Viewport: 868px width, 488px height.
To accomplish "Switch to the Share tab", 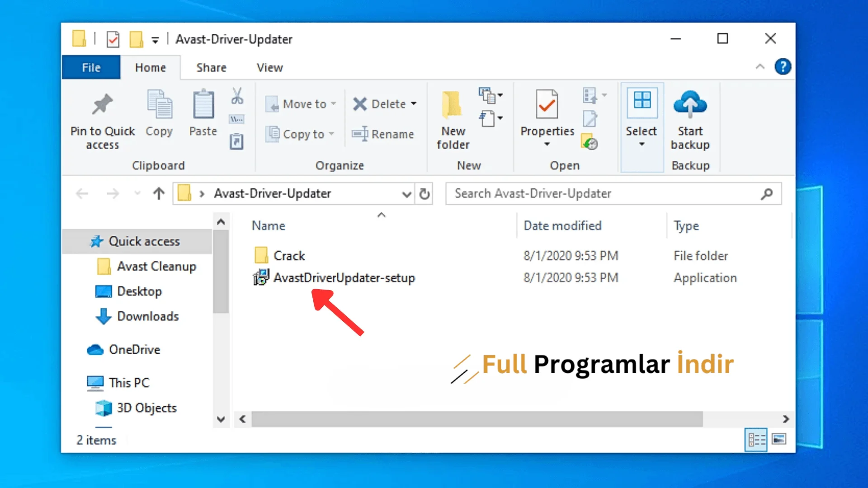I will click(x=211, y=67).
